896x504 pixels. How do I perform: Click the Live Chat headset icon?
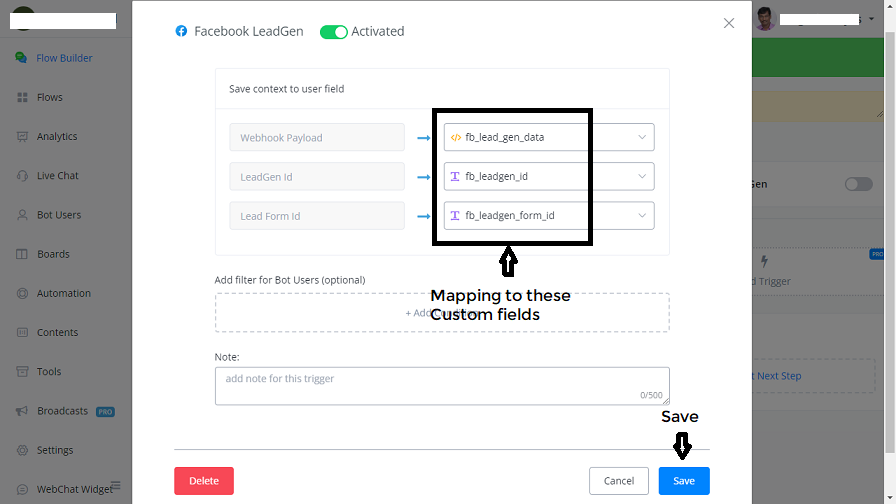tap(22, 176)
